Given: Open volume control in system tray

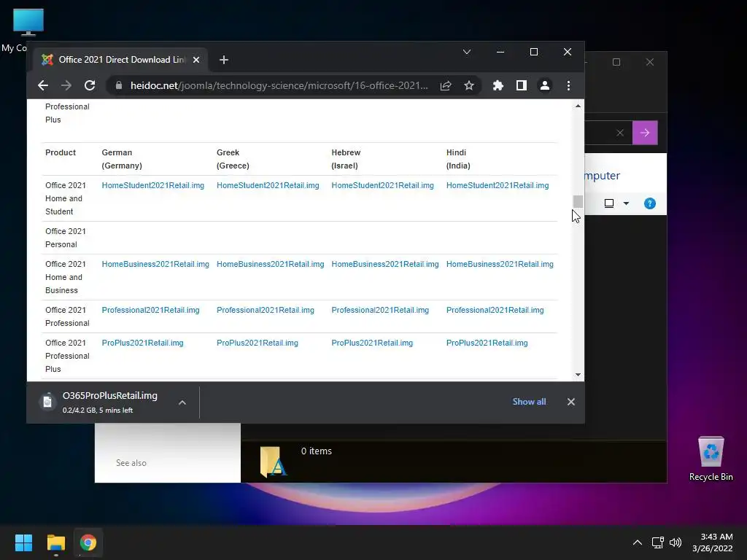Looking at the screenshot, I should [x=675, y=542].
